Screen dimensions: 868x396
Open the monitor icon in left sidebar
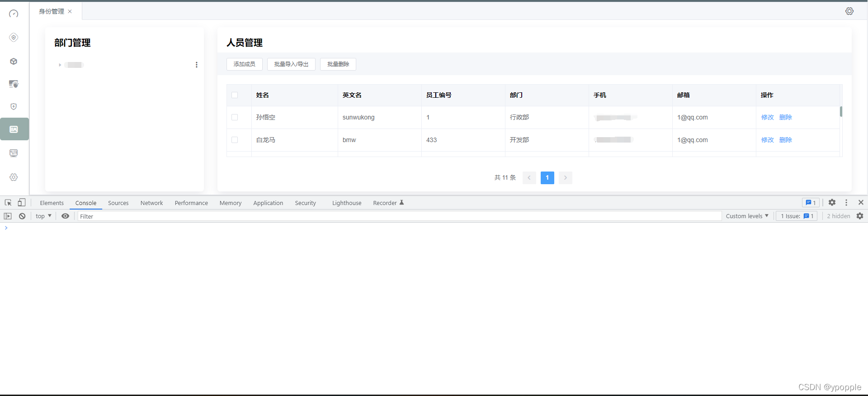[14, 153]
